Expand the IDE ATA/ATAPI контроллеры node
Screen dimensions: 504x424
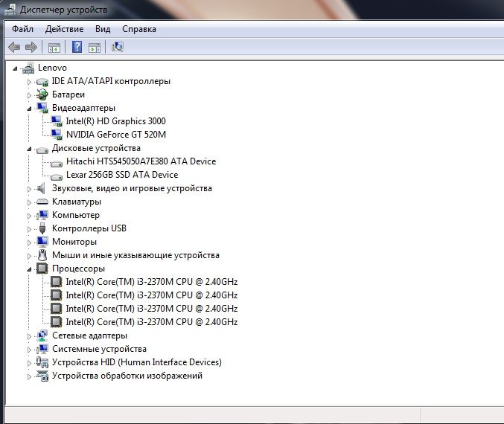(29, 82)
